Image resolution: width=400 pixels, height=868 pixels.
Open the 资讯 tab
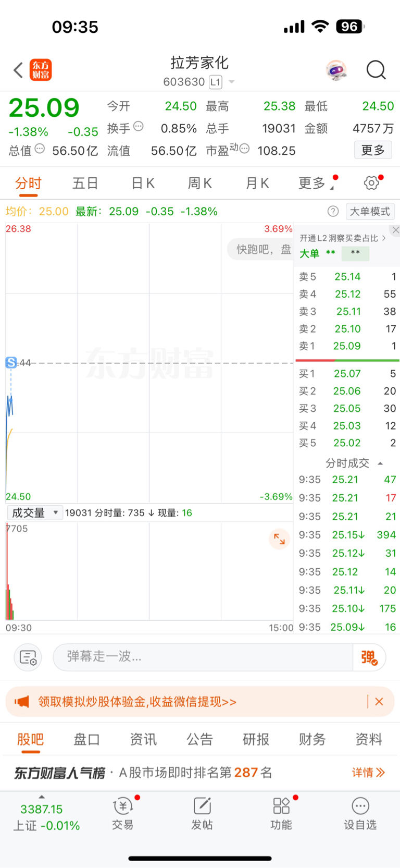pos(143,739)
